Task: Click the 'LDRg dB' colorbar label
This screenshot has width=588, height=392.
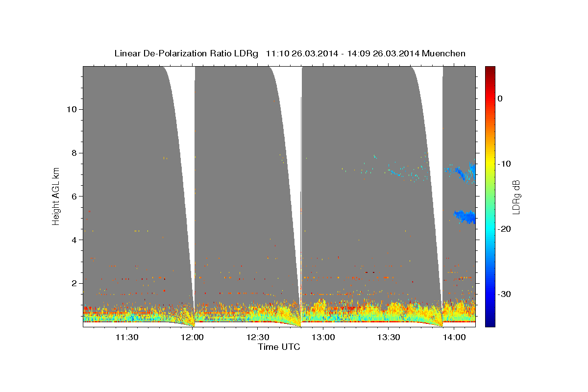Action: coord(515,197)
